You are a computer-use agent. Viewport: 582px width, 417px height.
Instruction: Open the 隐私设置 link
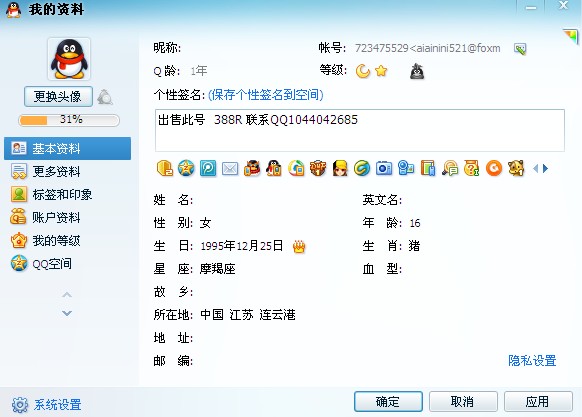click(x=532, y=361)
